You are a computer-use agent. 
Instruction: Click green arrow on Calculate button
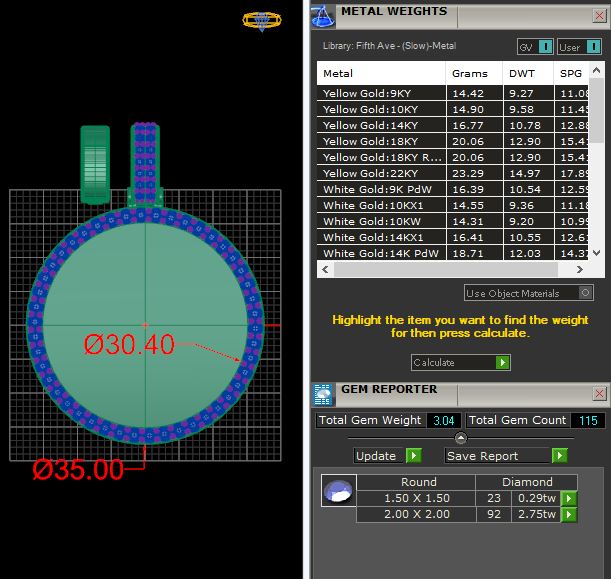503,362
